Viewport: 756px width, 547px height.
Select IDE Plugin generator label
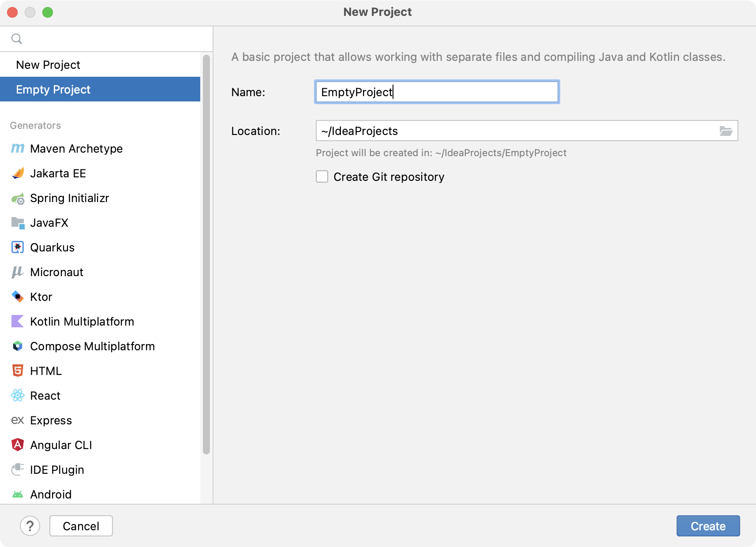tap(57, 470)
